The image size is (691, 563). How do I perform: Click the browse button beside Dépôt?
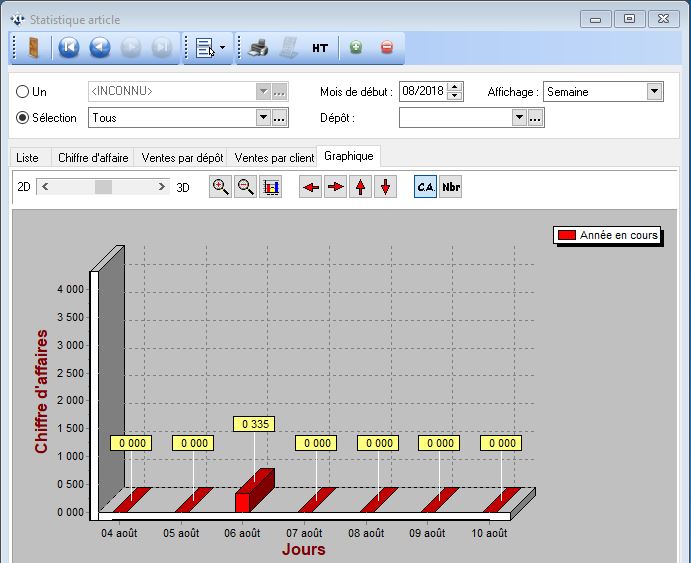click(536, 118)
